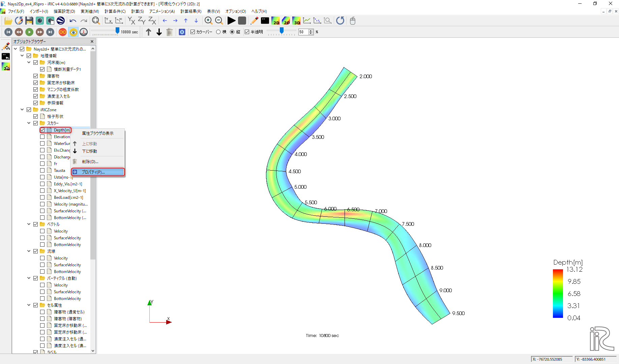Collapse the 流線 tree node

29,251
